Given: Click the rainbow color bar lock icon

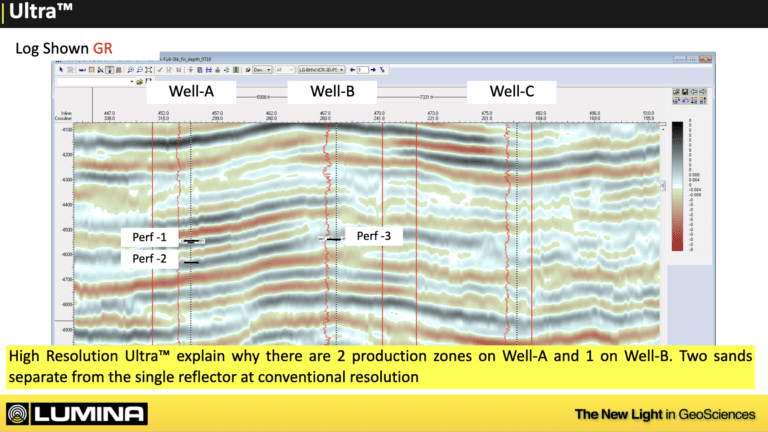Looking at the screenshot, I should [676, 101].
